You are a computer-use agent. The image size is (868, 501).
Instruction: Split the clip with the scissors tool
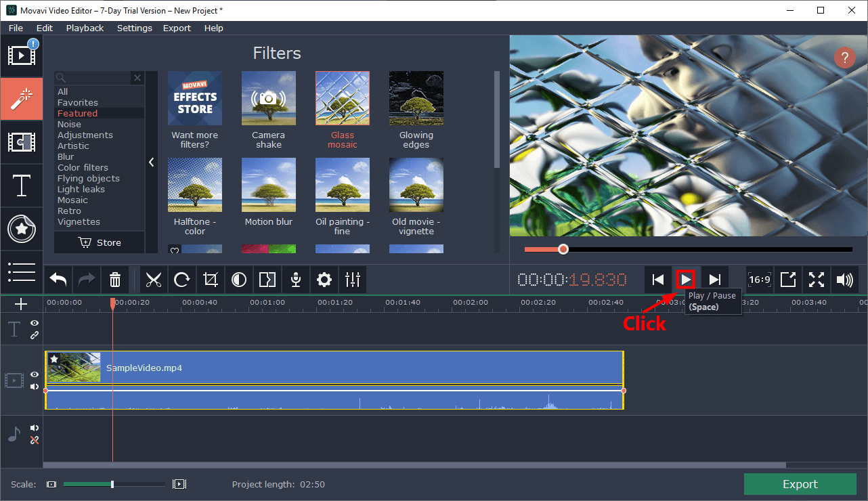coord(154,280)
